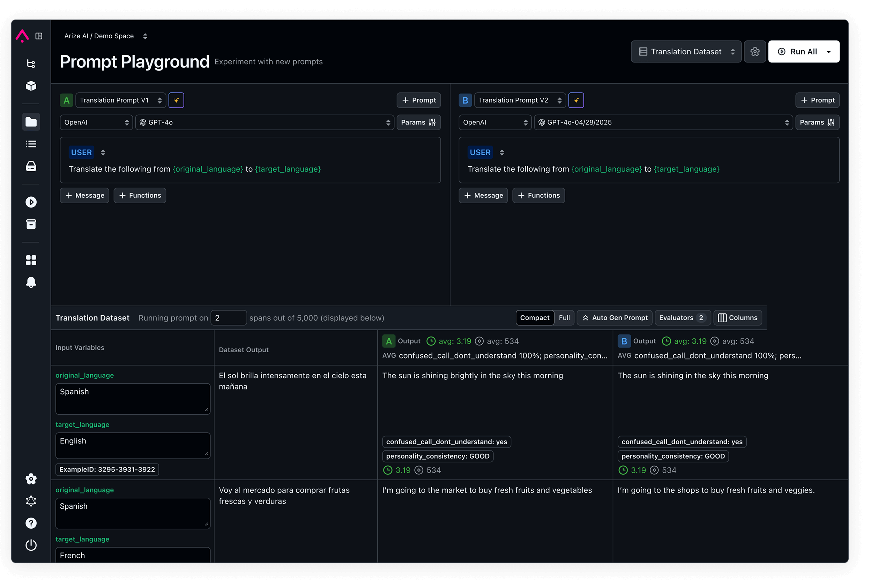Click 'The sun is shining brightly' output
The height and width of the screenshot is (588, 871).
tap(472, 376)
